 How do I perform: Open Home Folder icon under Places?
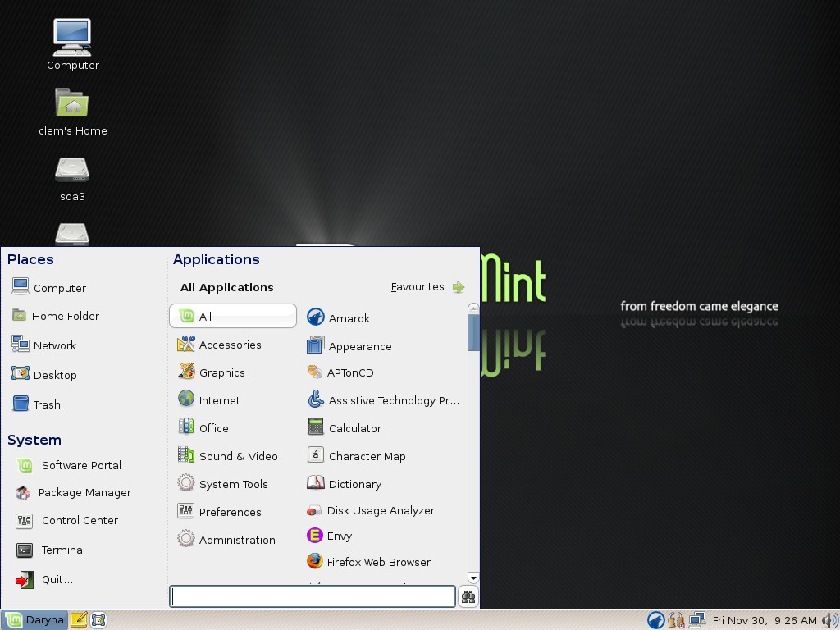[x=20, y=315]
